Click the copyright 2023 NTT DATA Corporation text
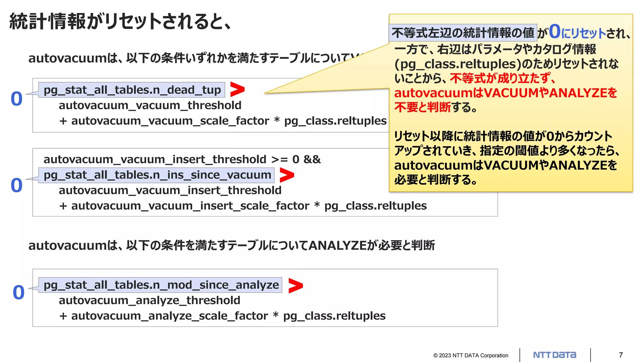644x362 pixels. click(470, 355)
